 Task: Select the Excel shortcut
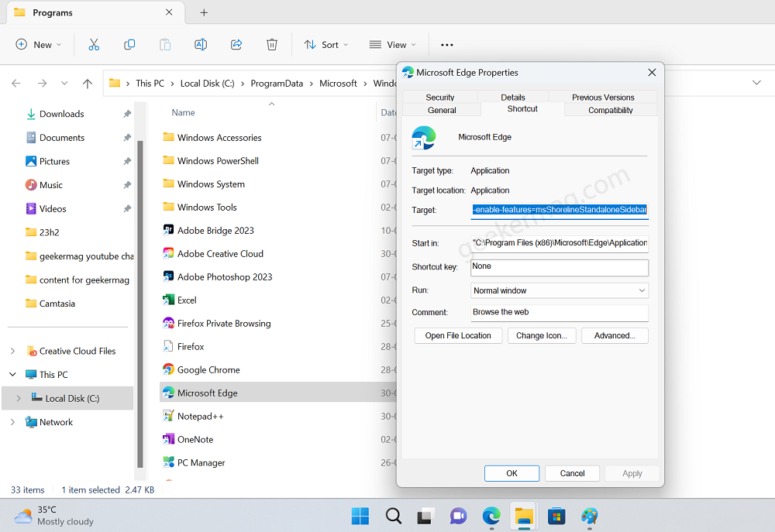pos(187,300)
